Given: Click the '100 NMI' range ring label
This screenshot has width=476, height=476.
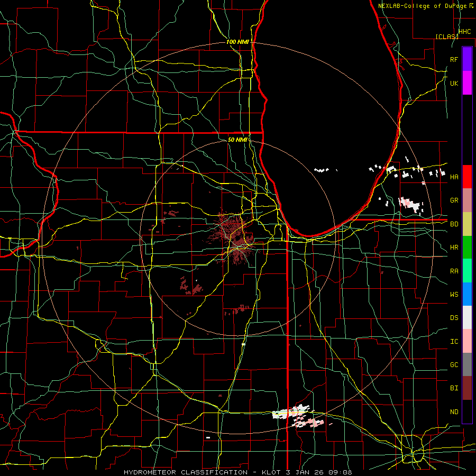Looking at the screenshot, I should pyautogui.click(x=237, y=42).
